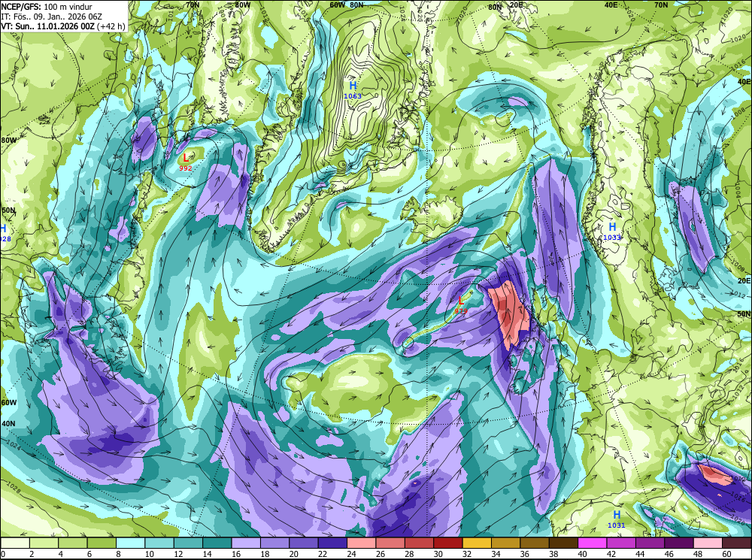Click the red L marker above 979

tap(461, 301)
